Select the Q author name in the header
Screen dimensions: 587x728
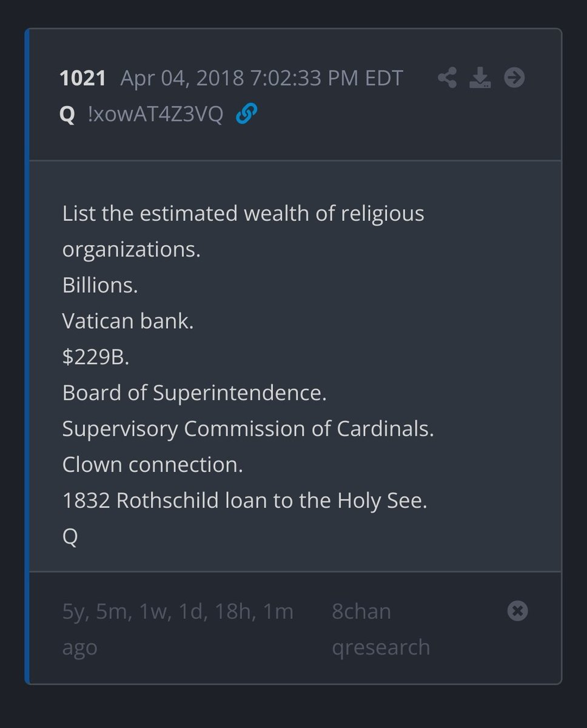[x=67, y=114]
